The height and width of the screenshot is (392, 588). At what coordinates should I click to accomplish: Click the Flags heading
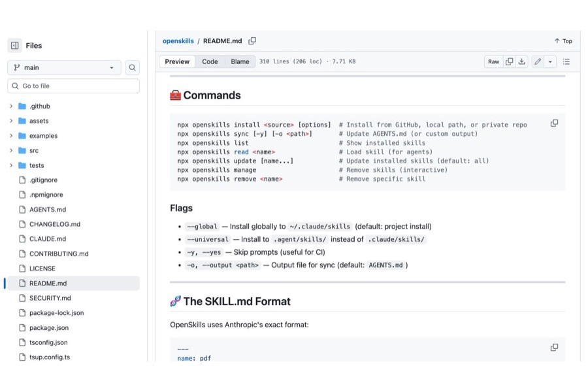pos(181,208)
